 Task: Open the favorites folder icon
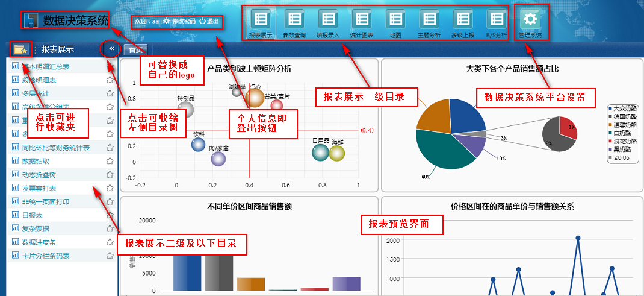pos(20,50)
